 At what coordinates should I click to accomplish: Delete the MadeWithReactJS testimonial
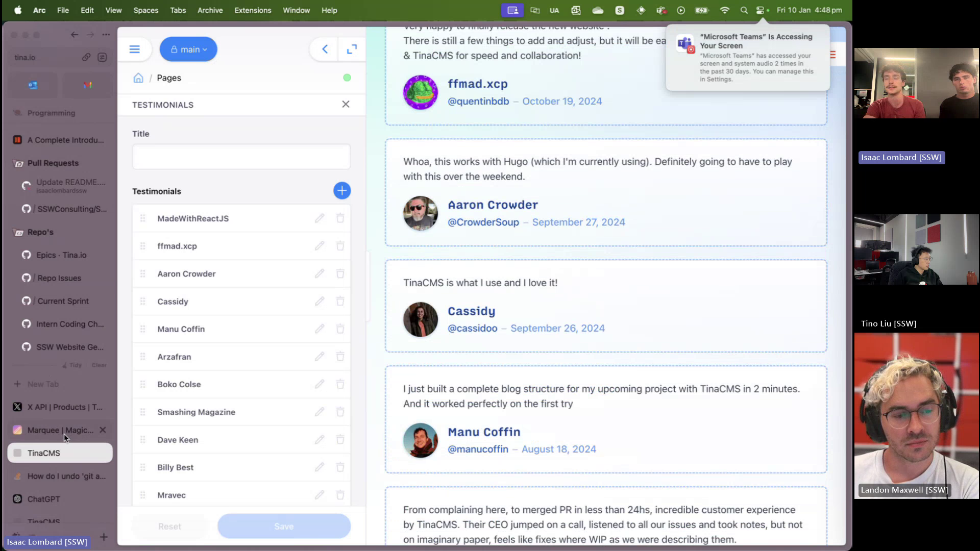(340, 218)
